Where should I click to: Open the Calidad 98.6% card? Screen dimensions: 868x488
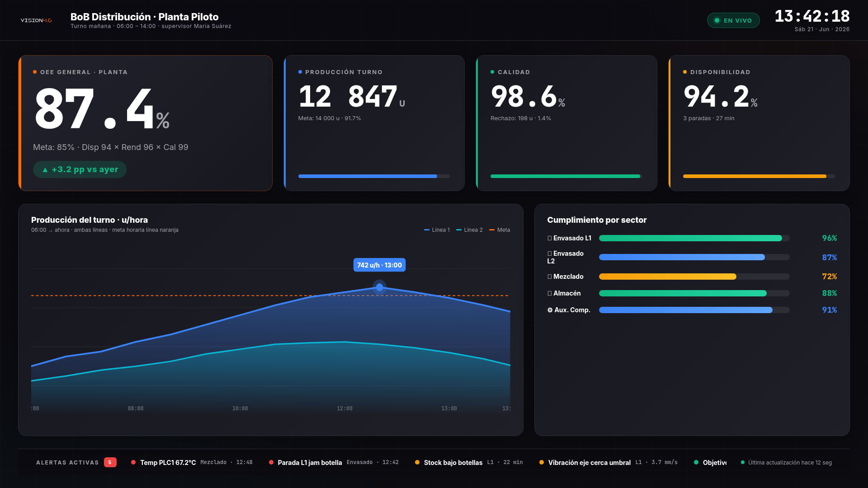(x=566, y=123)
